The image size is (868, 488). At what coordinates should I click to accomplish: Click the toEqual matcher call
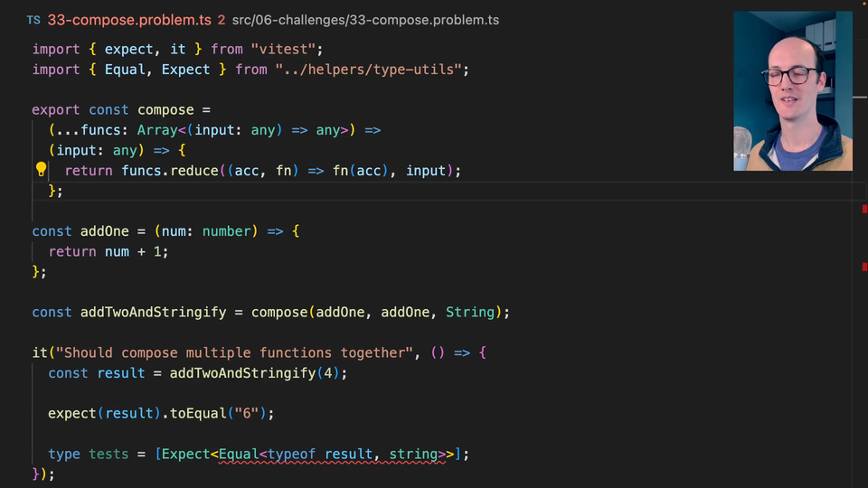[x=199, y=414]
